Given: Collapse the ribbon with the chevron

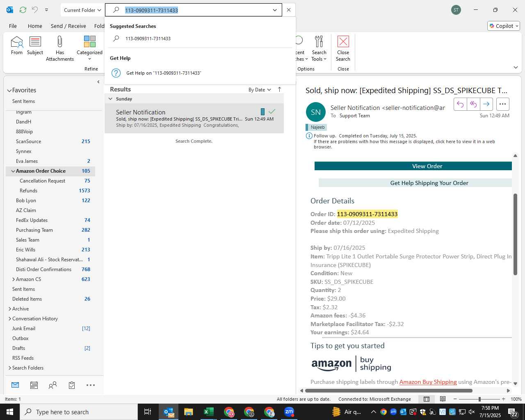Looking at the screenshot, I should click(516, 67).
